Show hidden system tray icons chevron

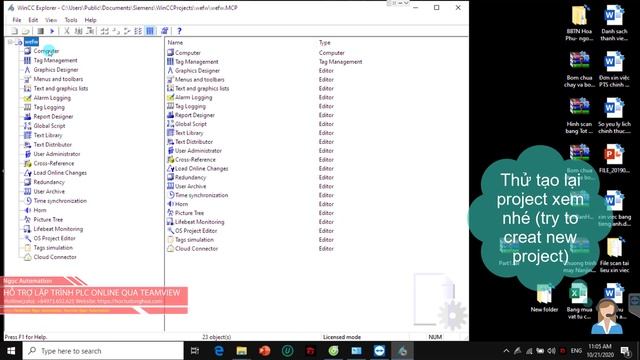[506, 351]
